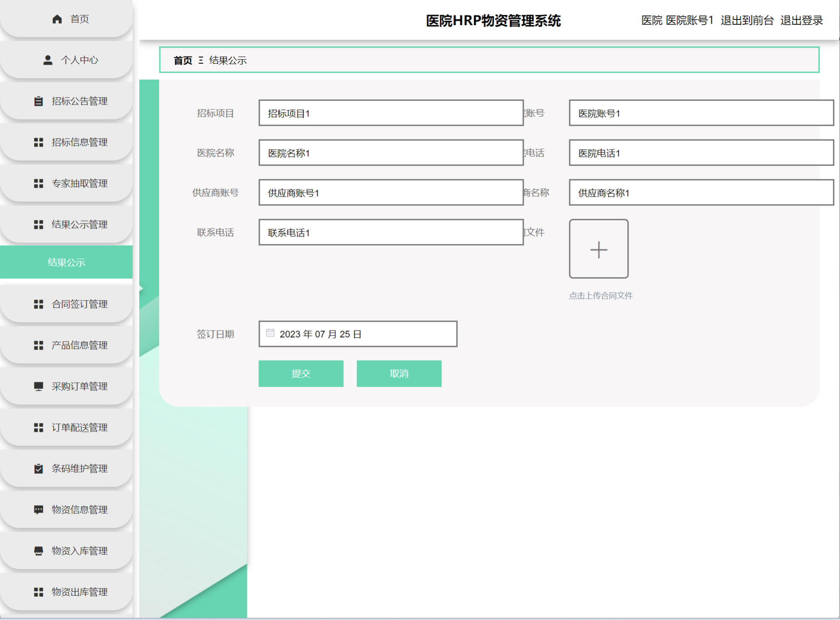Image resolution: width=840 pixels, height=620 pixels.
Task: Click the person icon beside 个人中心
Action: point(48,60)
